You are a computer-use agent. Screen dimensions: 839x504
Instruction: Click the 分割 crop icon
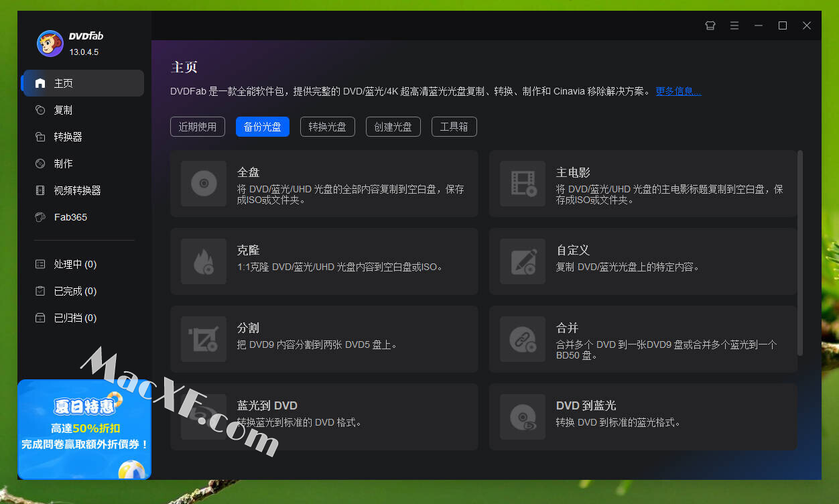click(204, 339)
